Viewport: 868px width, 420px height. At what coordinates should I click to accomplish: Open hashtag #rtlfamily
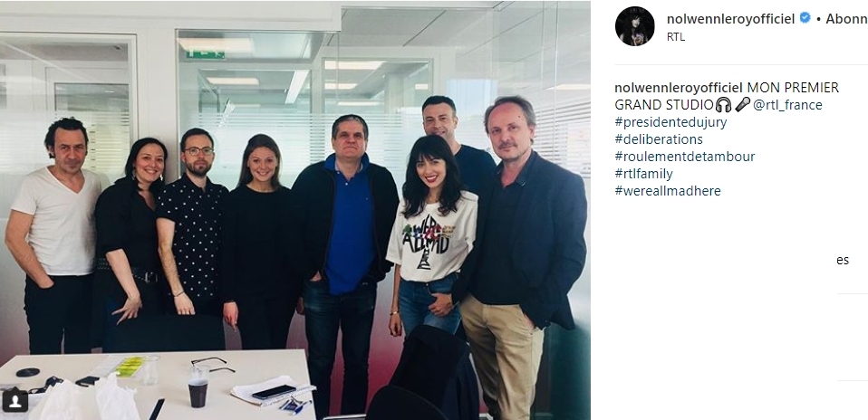(643, 174)
